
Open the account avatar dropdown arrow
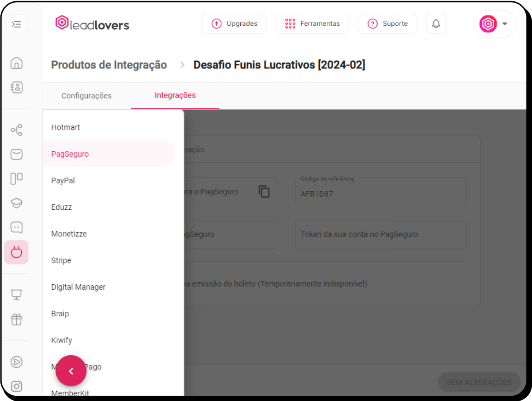pyautogui.click(x=505, y=24)
